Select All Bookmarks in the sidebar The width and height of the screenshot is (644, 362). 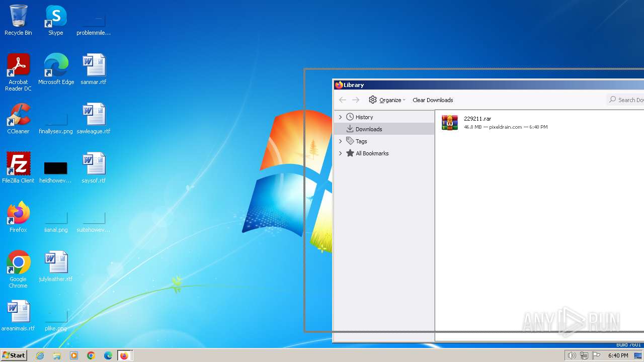point(372,153)
